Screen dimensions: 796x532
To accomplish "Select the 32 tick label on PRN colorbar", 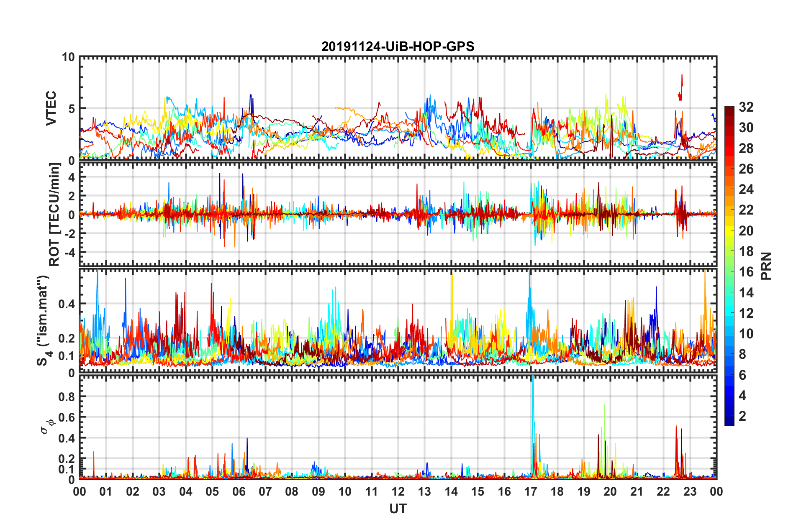I will [746, 107].
